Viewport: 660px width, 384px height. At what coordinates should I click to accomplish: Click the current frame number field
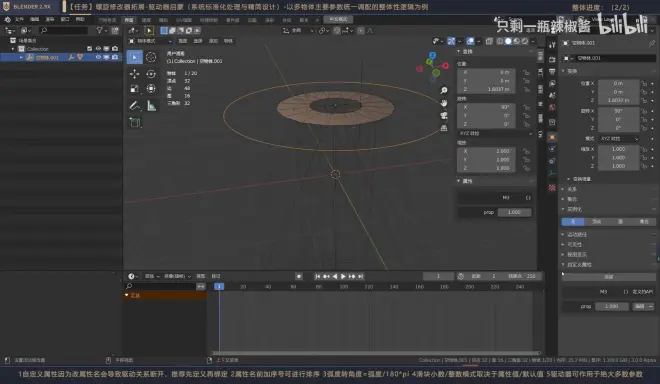tap(438, 276)
